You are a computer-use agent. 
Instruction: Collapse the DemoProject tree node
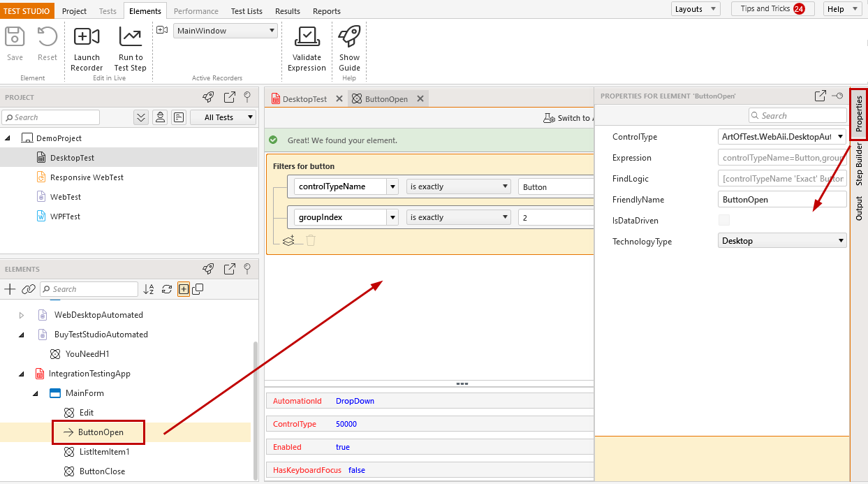[x=8, y=138]
